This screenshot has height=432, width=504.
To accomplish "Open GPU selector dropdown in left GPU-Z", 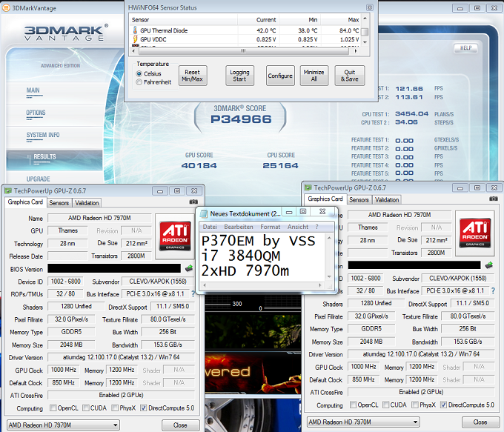I will pyautogui.click(x=63, y=425).
